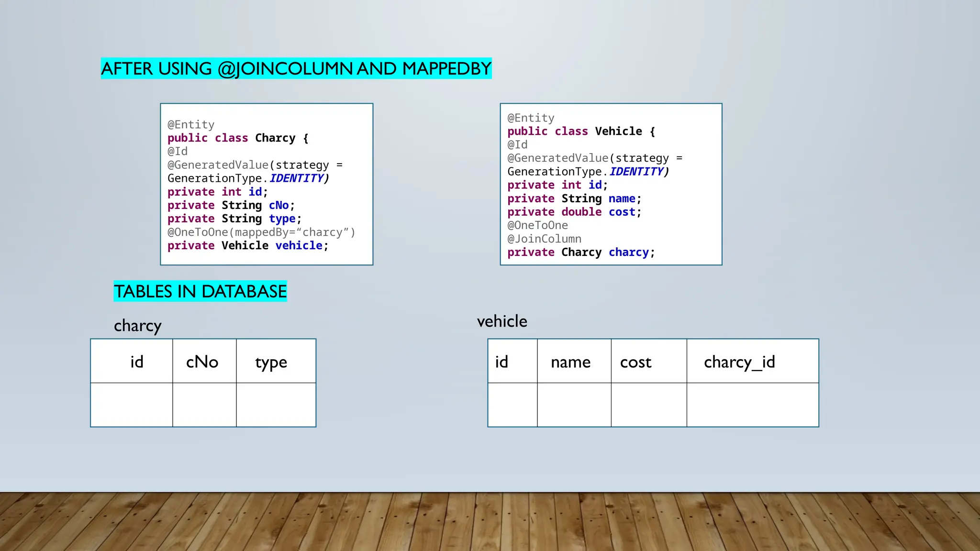
Task: Click the @JoinColumn annotation line
Action: coord(544,239)
